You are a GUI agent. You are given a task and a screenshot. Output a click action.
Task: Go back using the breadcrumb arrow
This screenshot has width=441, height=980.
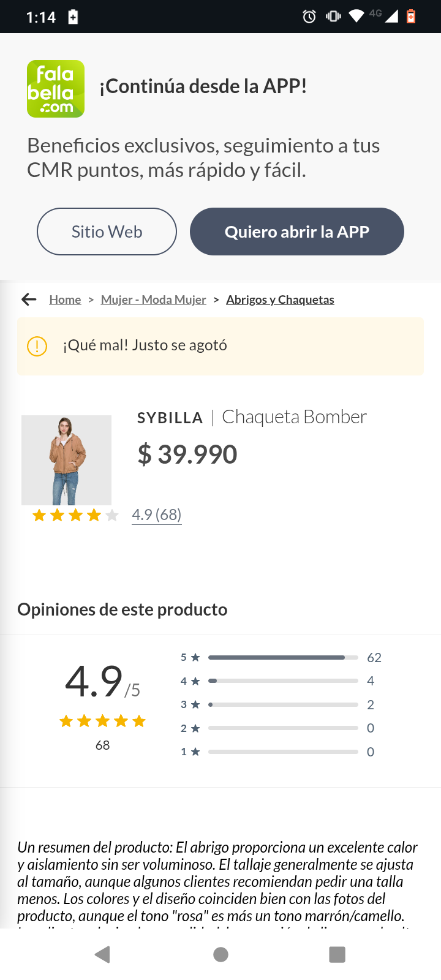tap(29, 300)
